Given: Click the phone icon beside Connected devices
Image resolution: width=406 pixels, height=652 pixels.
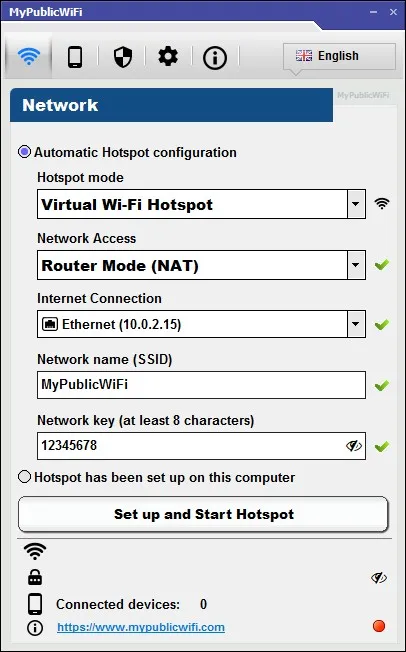Looking at the screenshot, I should point(35,604).
